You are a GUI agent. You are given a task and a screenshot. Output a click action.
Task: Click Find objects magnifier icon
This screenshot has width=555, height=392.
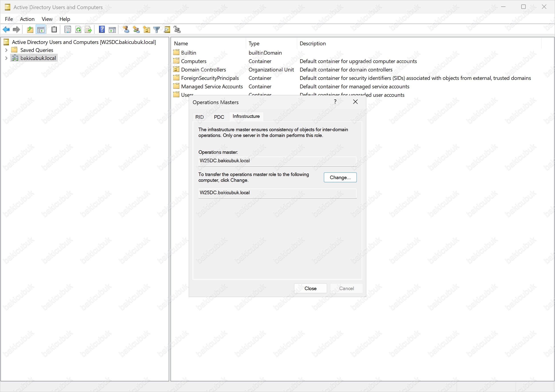pyautogui.click(x=167, y=30)
